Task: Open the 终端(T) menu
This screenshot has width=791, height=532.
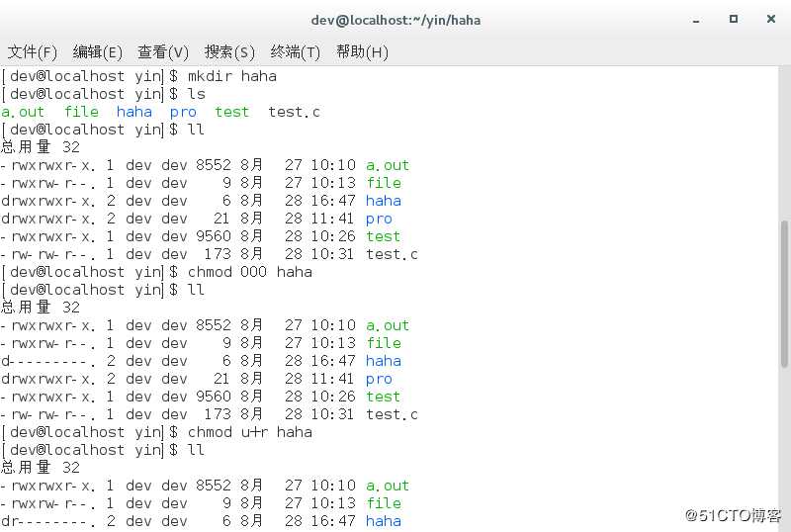Action: click(295, 52)
